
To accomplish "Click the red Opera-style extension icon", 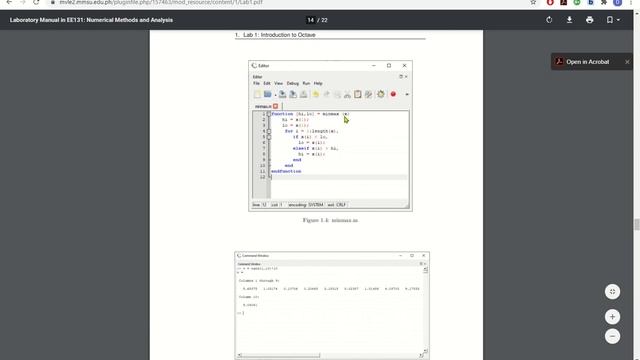I will click(x=550, y=2).
